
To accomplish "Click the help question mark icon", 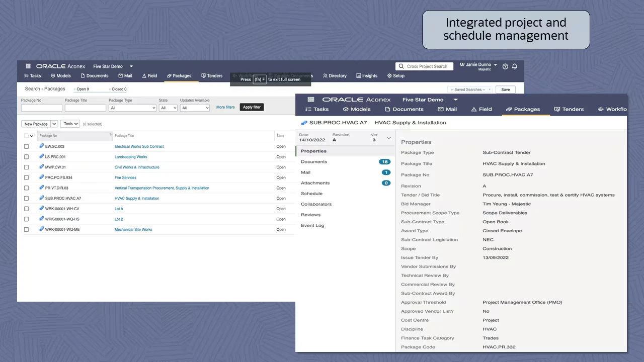I will (x=505, y=66).
